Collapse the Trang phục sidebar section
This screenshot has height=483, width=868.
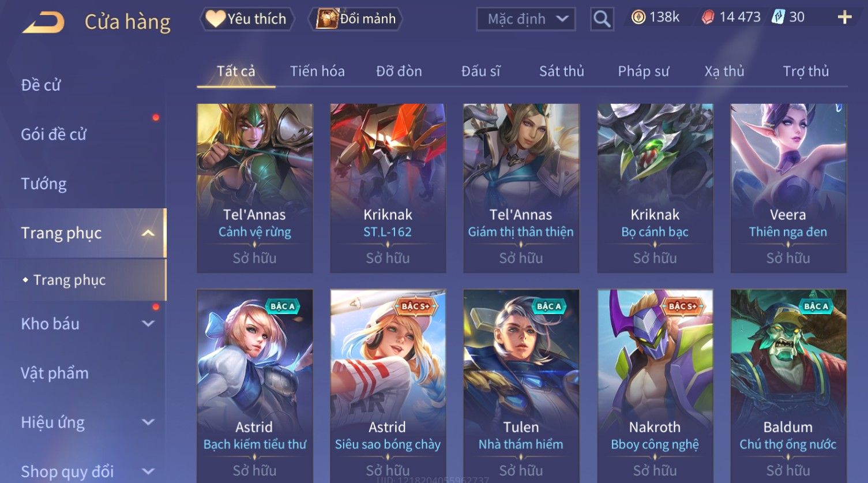point(148,233)
